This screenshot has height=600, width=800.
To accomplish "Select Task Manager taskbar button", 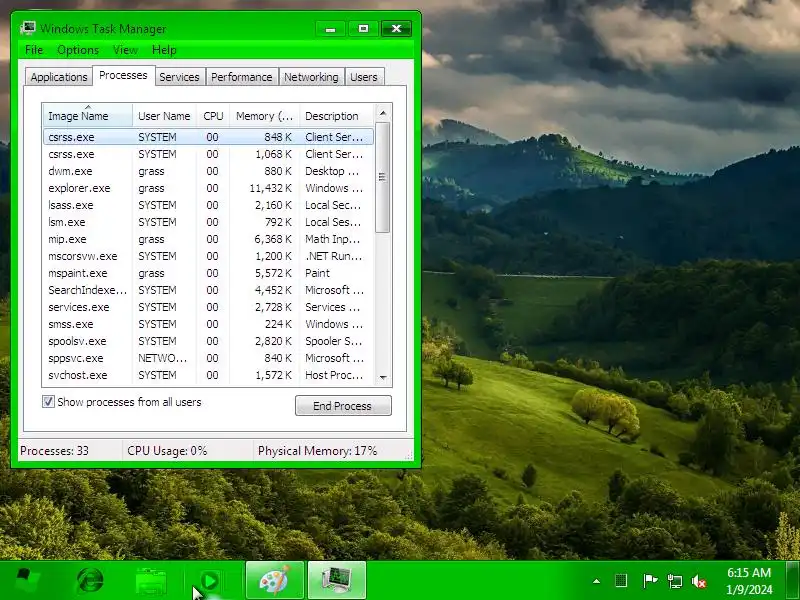I will point(337,581).
